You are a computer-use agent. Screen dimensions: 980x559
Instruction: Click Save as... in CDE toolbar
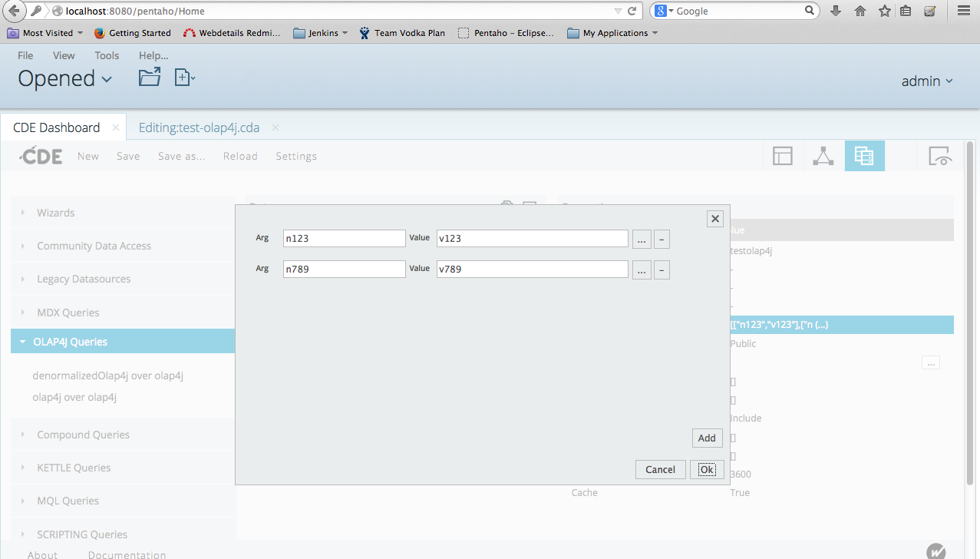[182, 156]
